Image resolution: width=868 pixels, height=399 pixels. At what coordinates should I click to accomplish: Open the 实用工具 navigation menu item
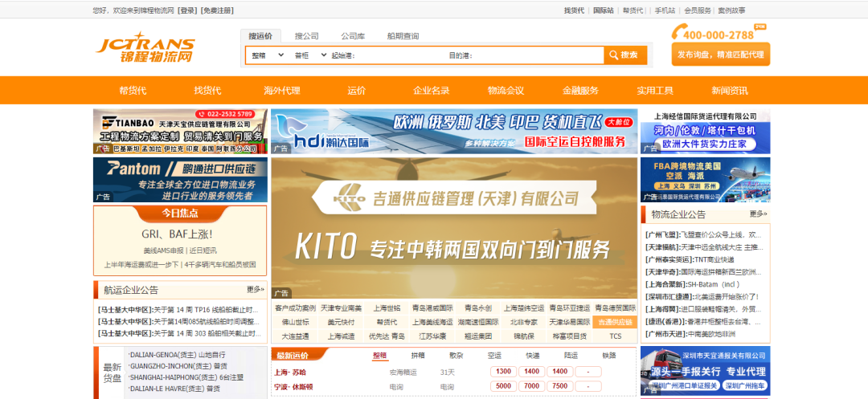pos(655,91)
